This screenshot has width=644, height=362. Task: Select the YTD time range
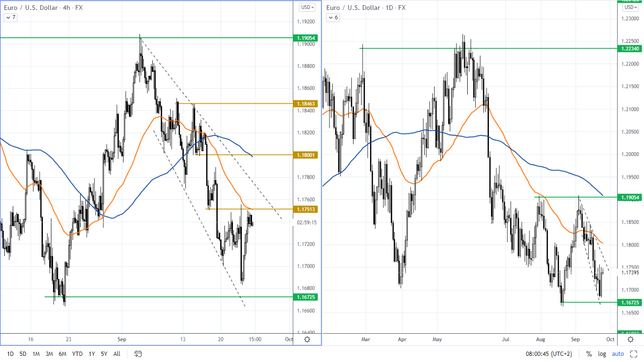(x=77, y=354)
